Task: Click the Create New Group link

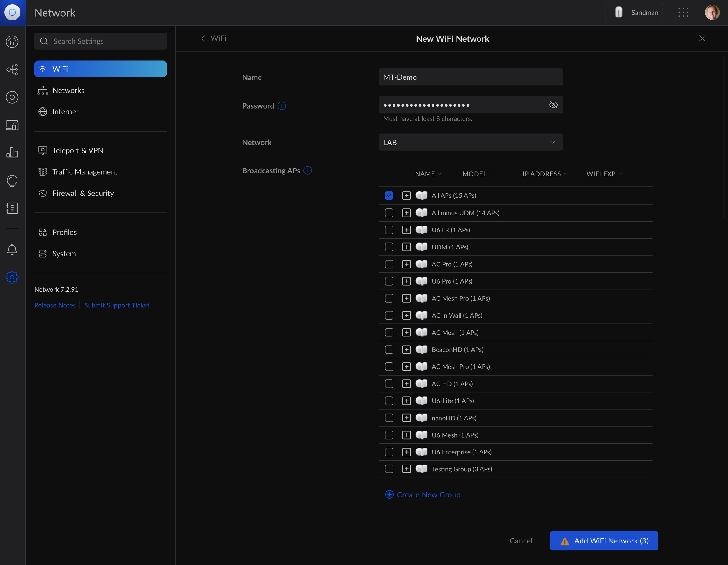Action: (x=428, y=495)
